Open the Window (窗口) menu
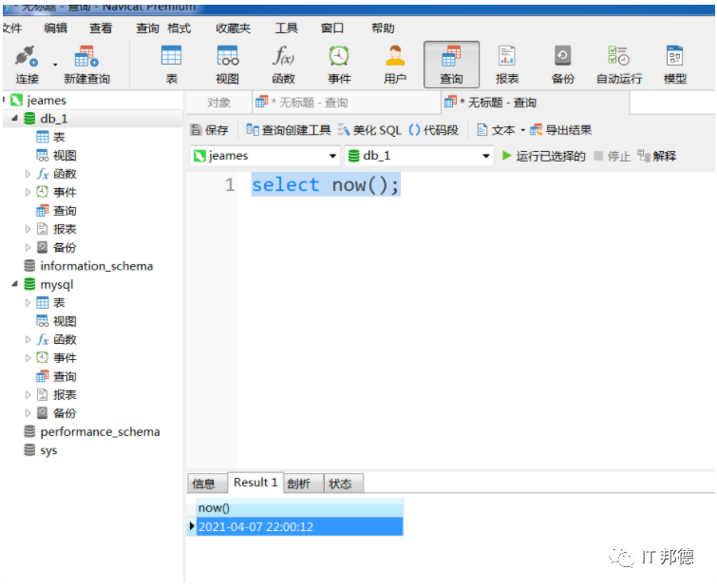The image size is (717, 588). [332, 28]
